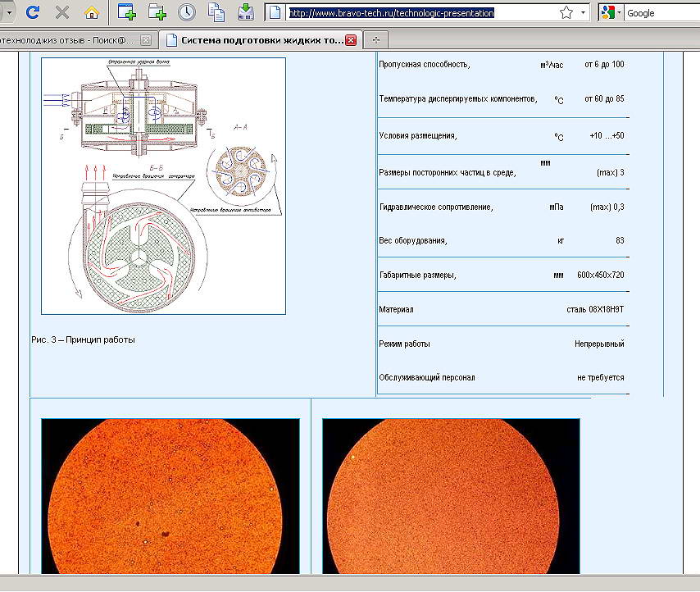Click the copy pages toolbar icon
Viewport: 700px width, 592px height.
point(216,12)
